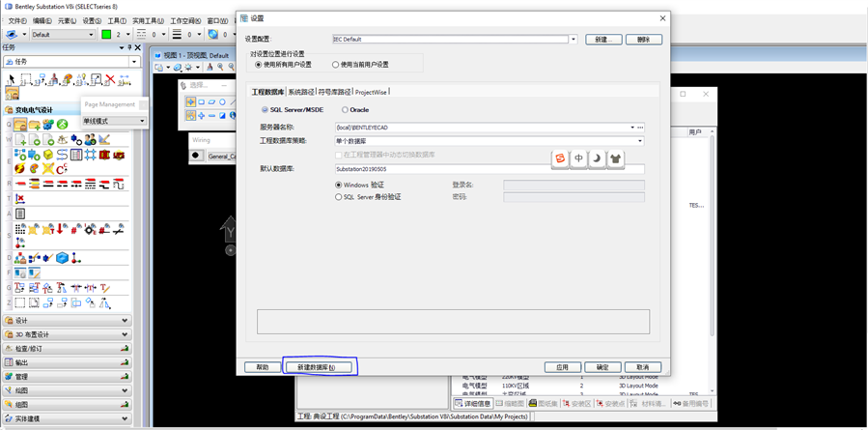Viewport: 868px width, 430px height.
Task: Switch to the 系统路径 tab
Action: point(301,92)
